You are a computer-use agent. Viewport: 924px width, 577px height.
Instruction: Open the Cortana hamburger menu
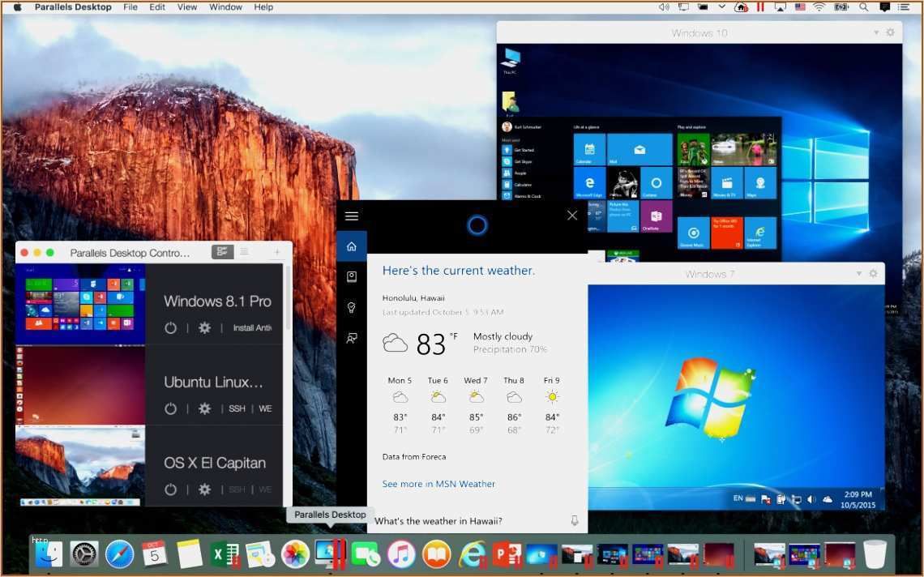352,216
